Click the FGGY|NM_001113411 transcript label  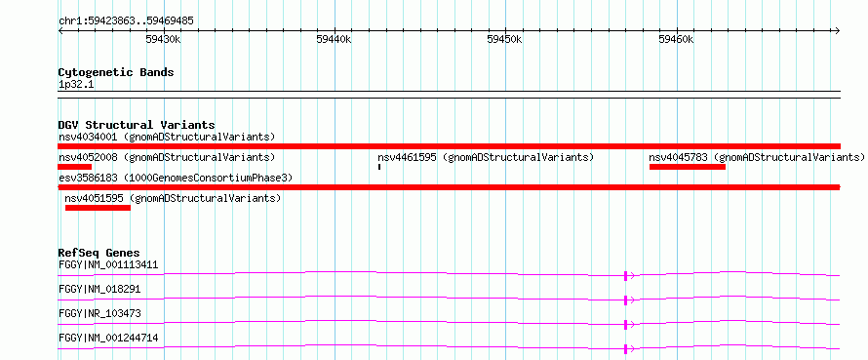108,264
